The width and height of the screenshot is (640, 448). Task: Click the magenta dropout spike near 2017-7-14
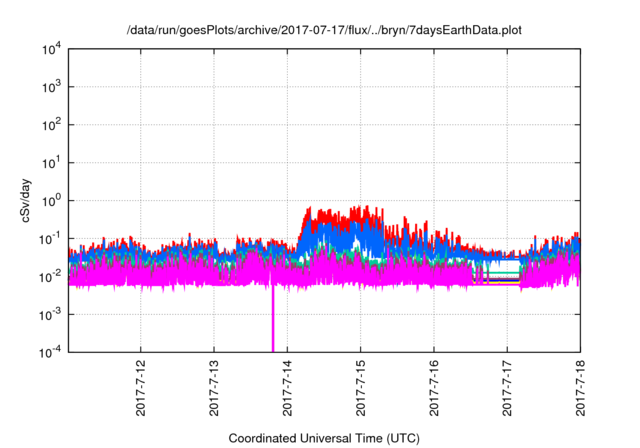(x=273, y=318)
